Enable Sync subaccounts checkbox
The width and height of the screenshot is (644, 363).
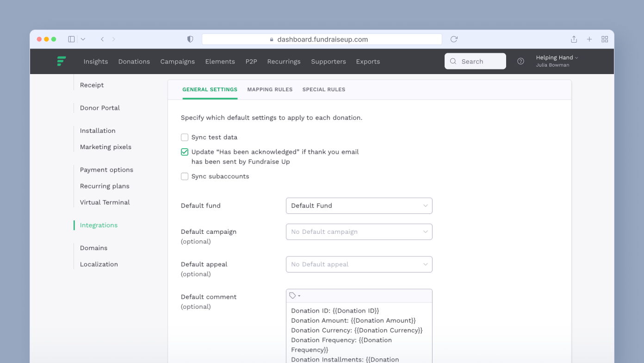[185, 176]
